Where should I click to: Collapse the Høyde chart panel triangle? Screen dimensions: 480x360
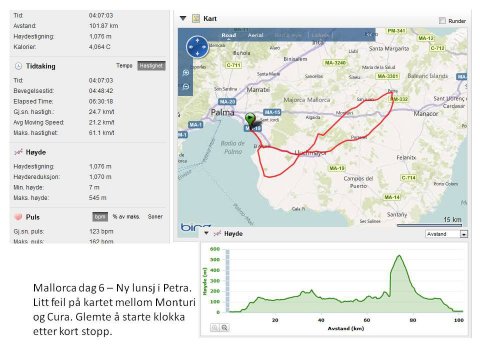tap(207, 233)
